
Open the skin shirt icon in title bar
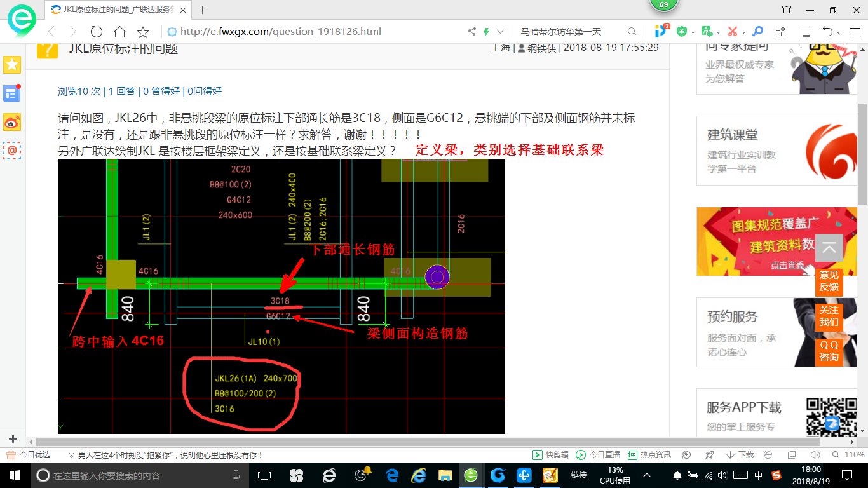pos(787,10)
